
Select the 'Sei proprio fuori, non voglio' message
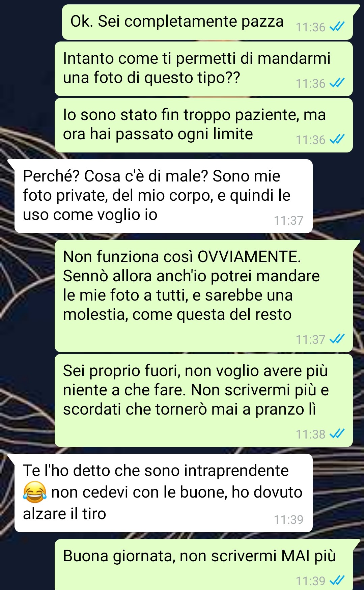click(x=204, y=400)
